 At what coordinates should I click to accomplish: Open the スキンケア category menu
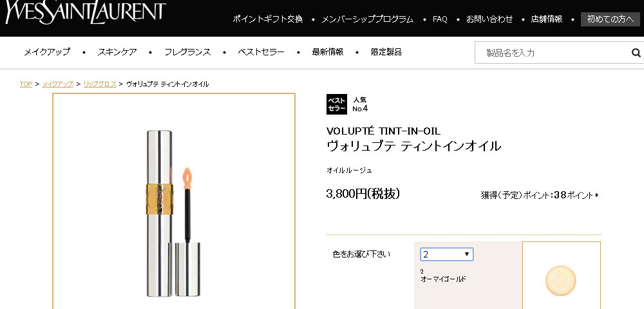[117, 52]
